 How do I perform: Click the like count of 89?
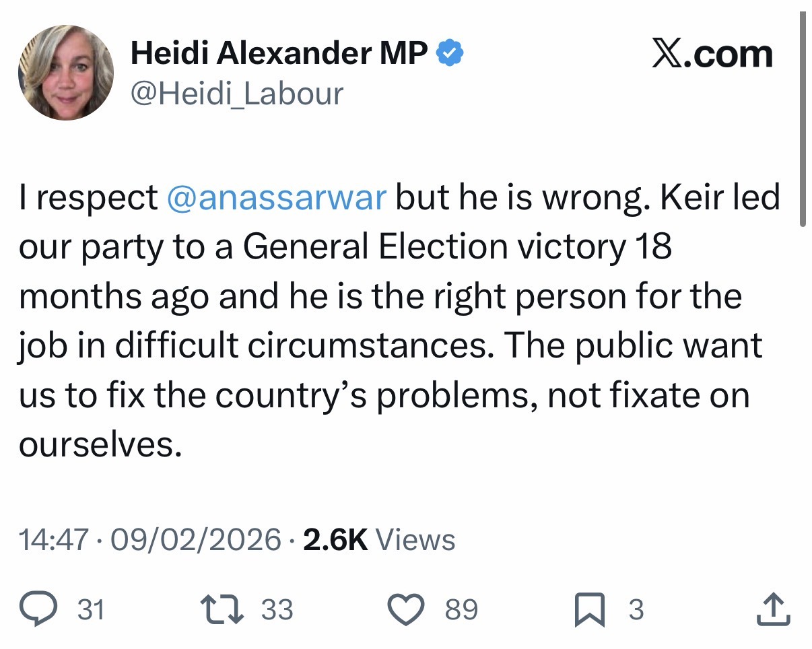pyautogui.click(x=461, y=609)
